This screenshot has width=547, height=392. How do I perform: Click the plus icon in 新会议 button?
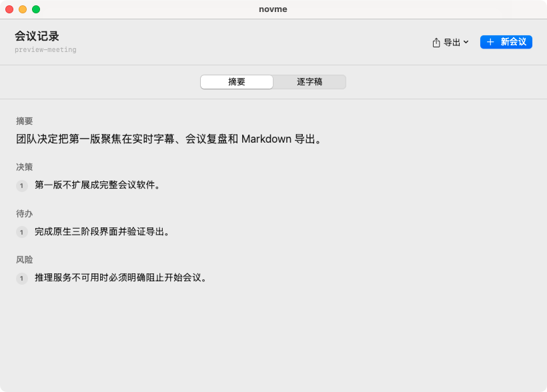click(490, 42)
